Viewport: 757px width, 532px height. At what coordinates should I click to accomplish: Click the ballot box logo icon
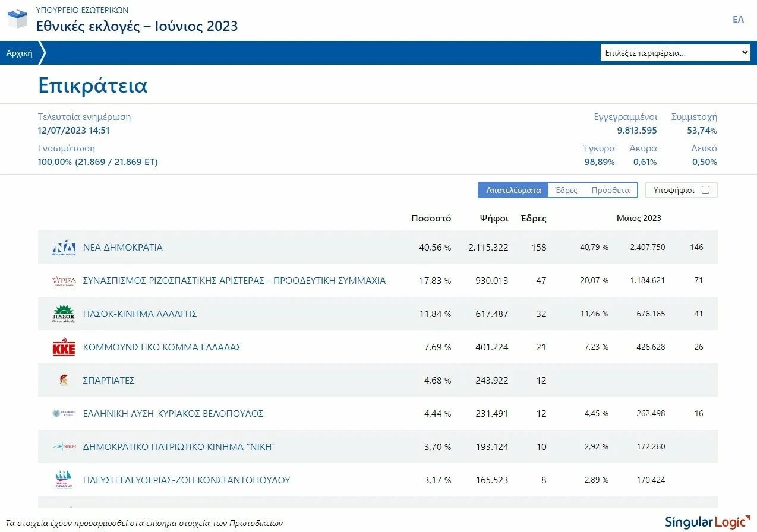pos(17,19)
